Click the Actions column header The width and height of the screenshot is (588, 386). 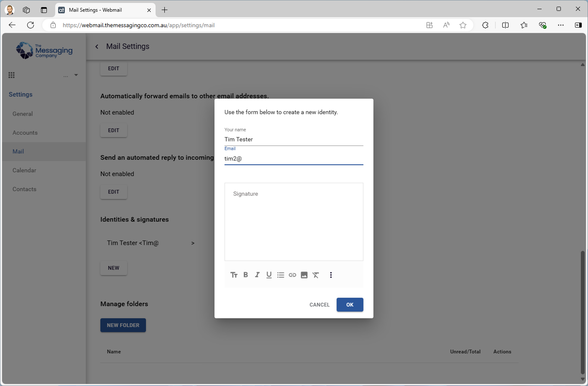[502, 352]
